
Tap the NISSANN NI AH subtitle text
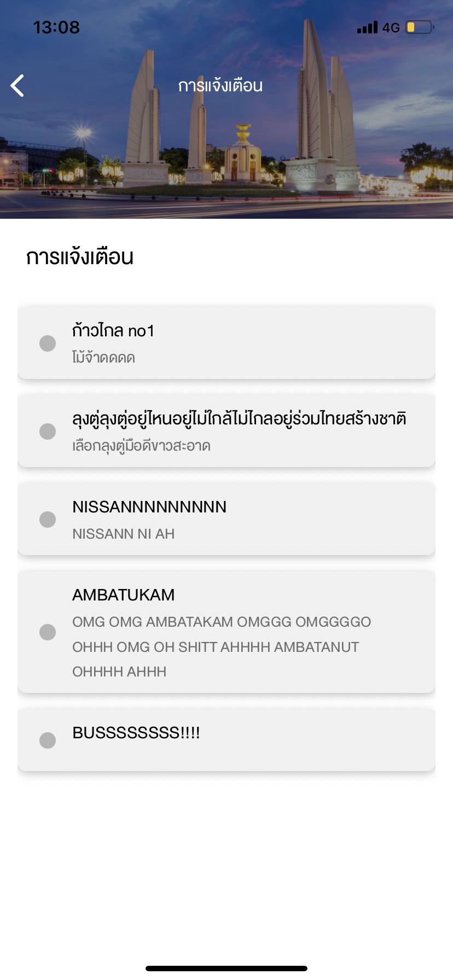124,534
